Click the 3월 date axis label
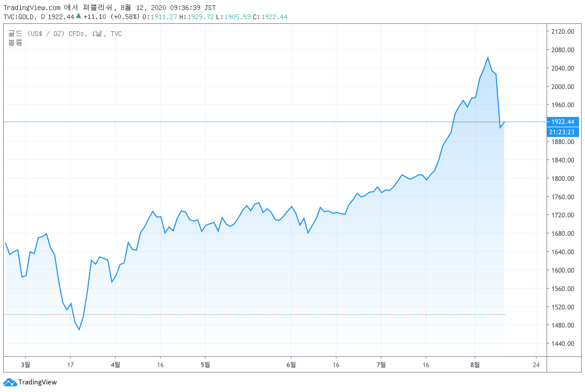This screenshot has width=585, height=392. pos(25,365)
